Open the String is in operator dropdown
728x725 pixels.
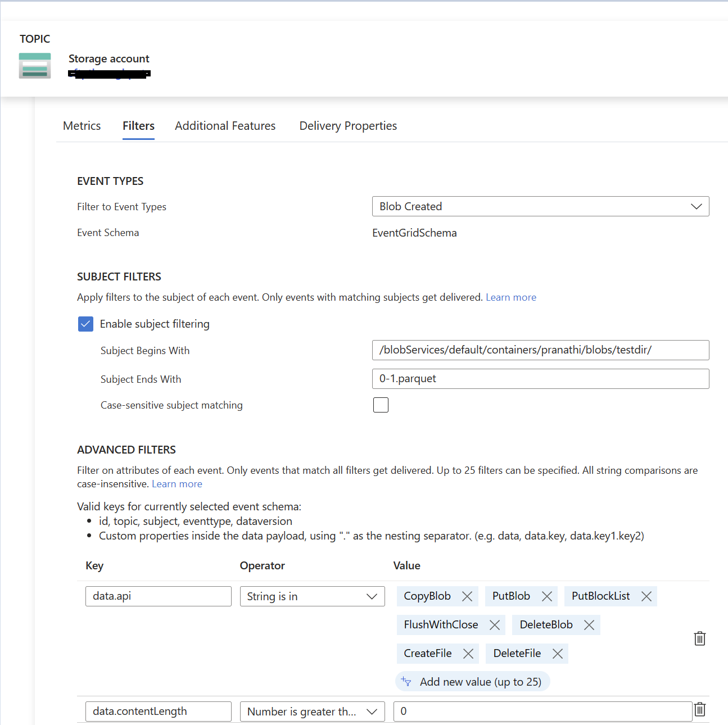[x=372, y=596]
